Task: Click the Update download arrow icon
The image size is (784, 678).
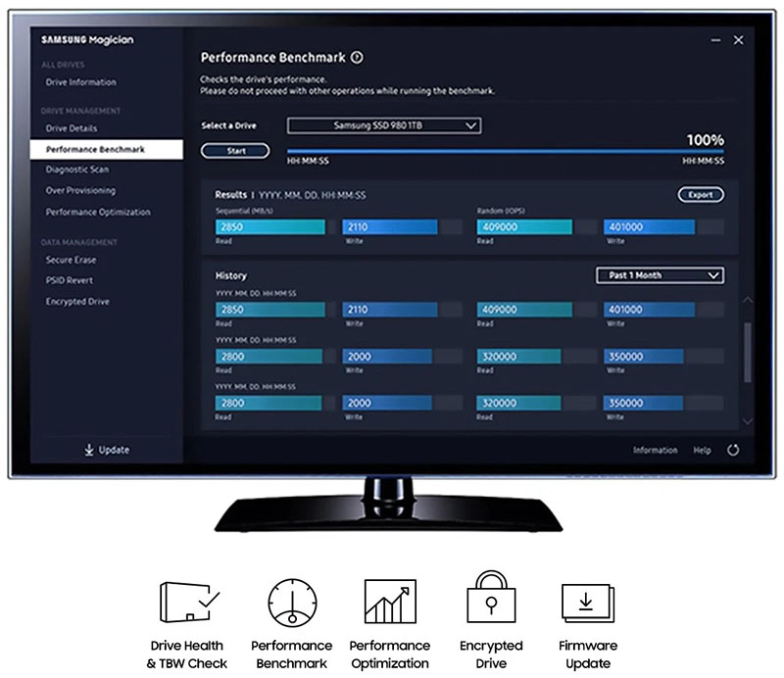Action: coord(88,450)
